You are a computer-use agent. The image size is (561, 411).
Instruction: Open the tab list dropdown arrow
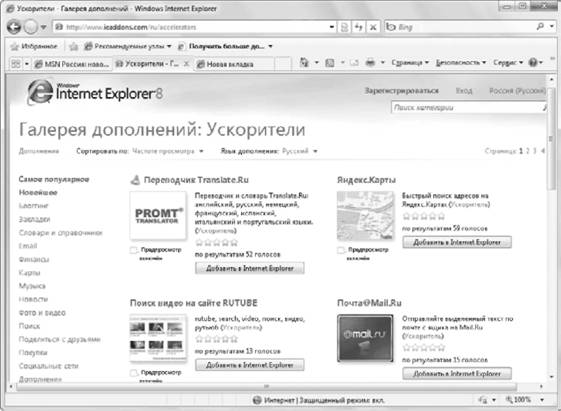point(27,64)
